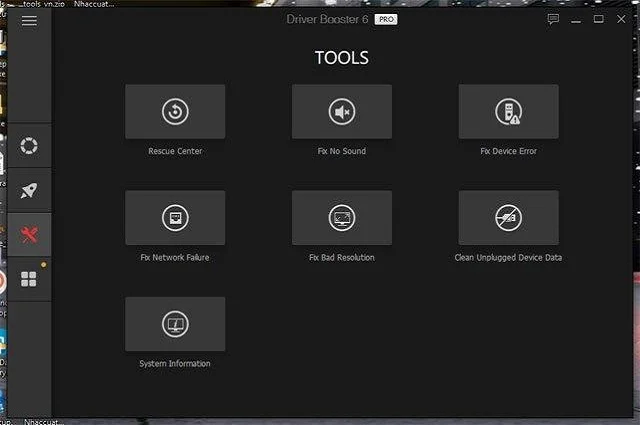This screenshot has width=640, height=425.
Task: Click the Fix No Sound label
Action: [x=342, y=151]
